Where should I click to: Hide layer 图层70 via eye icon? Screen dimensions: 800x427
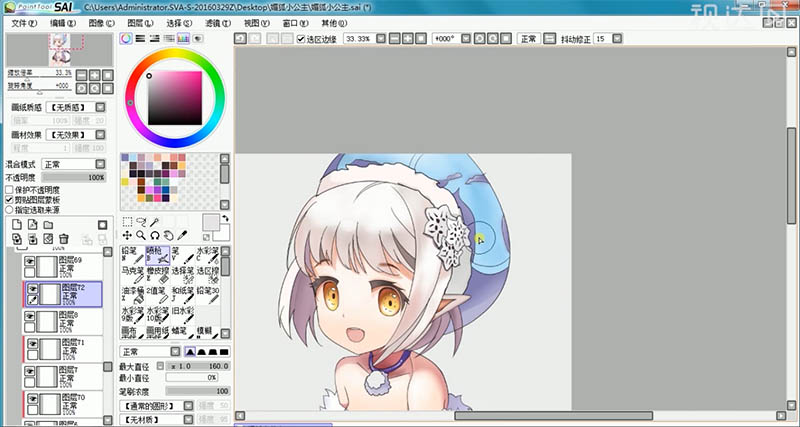coord(33,399)
